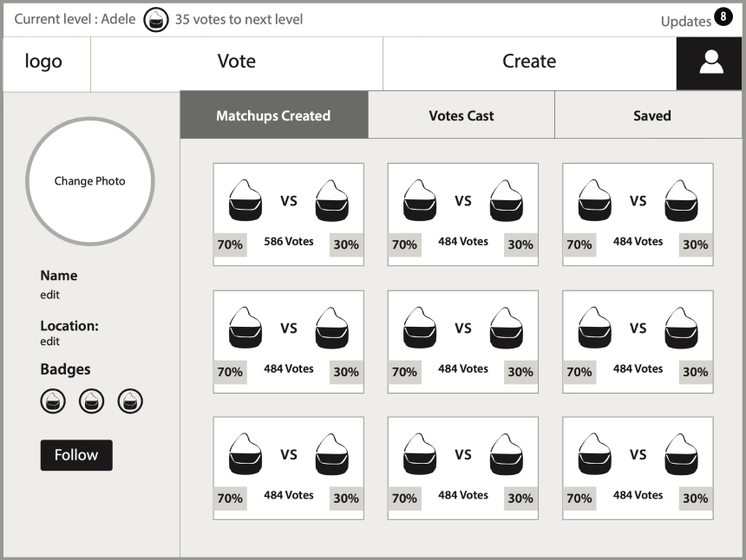Viewport: 746px width, 560px height.
Task: Click the logo in the navigation bar
Action: 43,62
